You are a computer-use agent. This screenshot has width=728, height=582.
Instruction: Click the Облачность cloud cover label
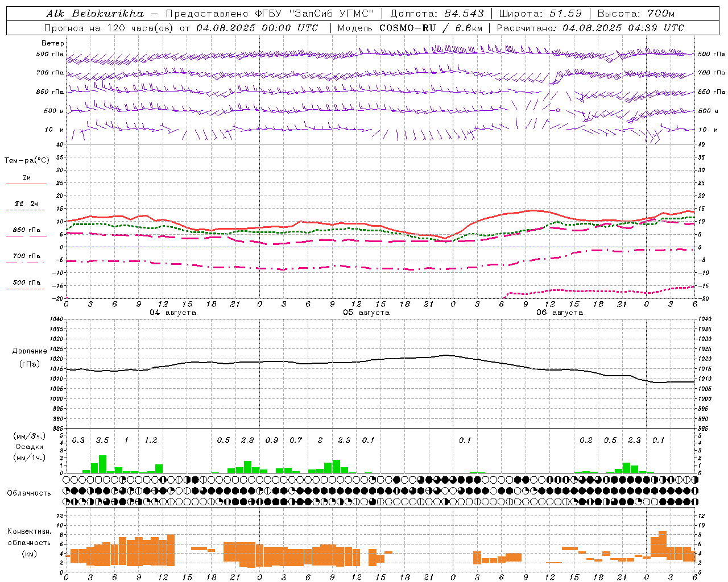click(29, 493)
